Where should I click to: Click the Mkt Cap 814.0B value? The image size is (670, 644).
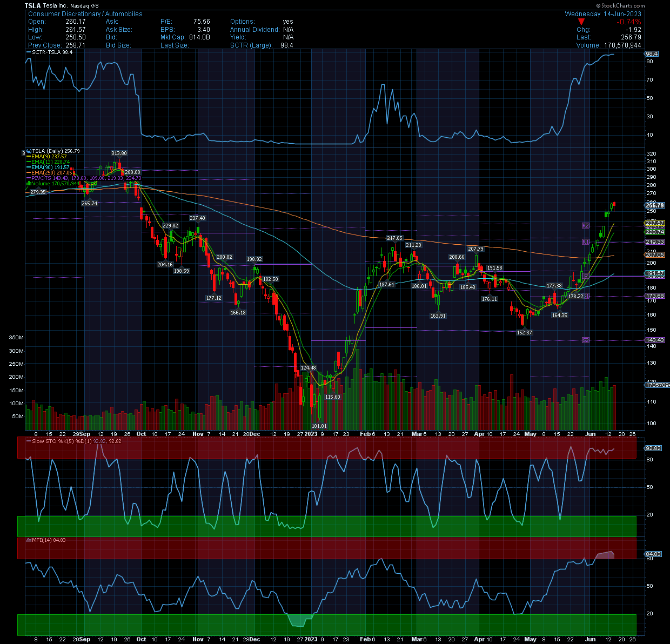(199, 37)
